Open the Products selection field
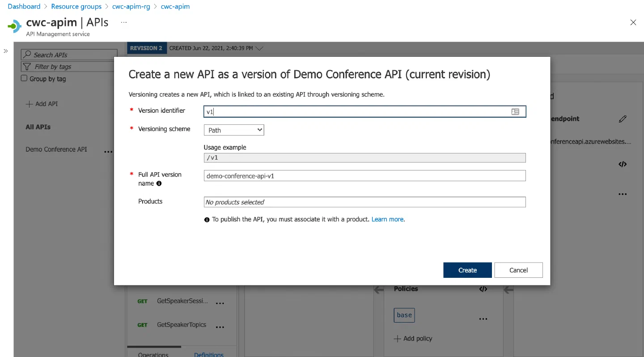 click(364, 202)
